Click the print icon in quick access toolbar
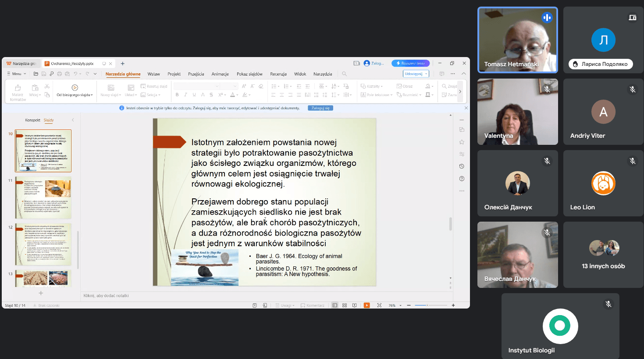Image resolution: width=644 pixels, height=359 pixels. [x=60, y=74]
